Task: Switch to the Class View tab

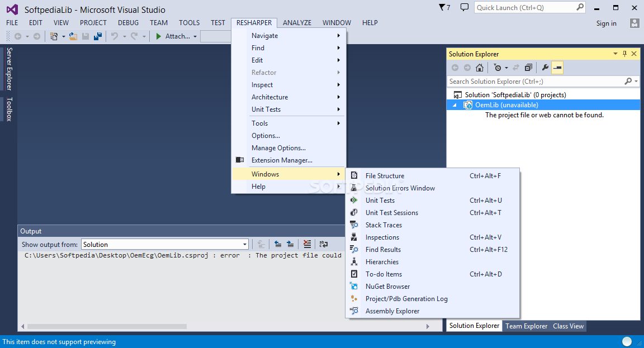Action: coord(568,326)
